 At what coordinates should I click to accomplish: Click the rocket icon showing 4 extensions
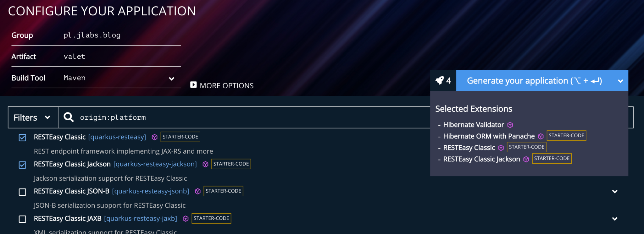pos(440,81)
